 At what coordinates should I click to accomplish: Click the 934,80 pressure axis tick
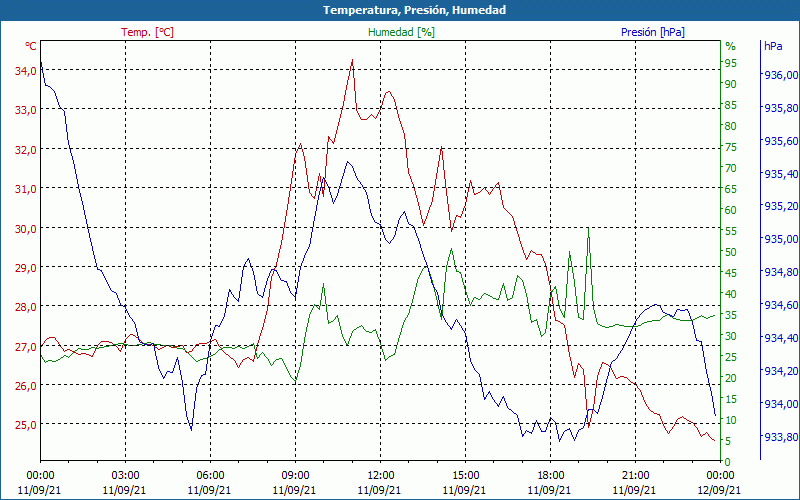pyautogui.click(x=780, y=272)
